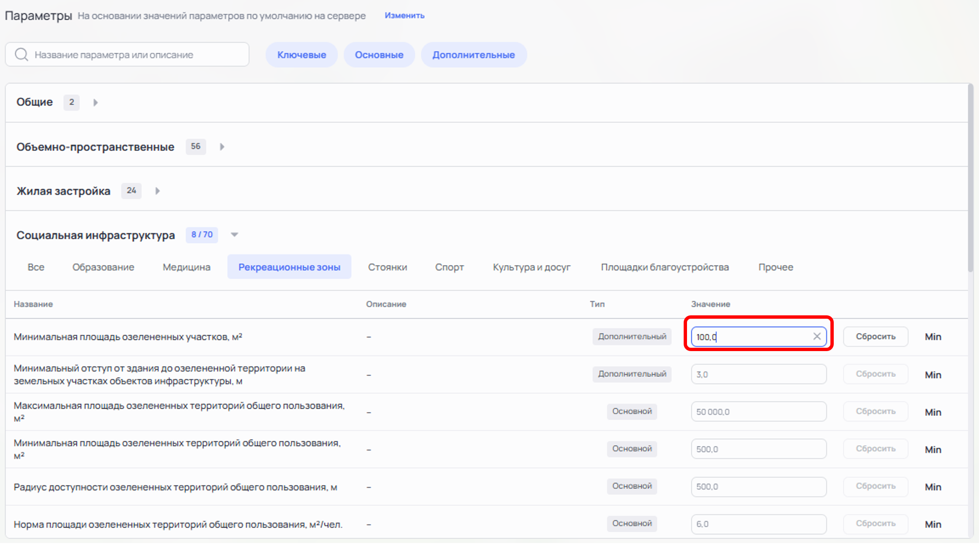Viewport: 980px width, 544px height.
Task: Select the Площадки благоустройства tab
Action: 665,267
